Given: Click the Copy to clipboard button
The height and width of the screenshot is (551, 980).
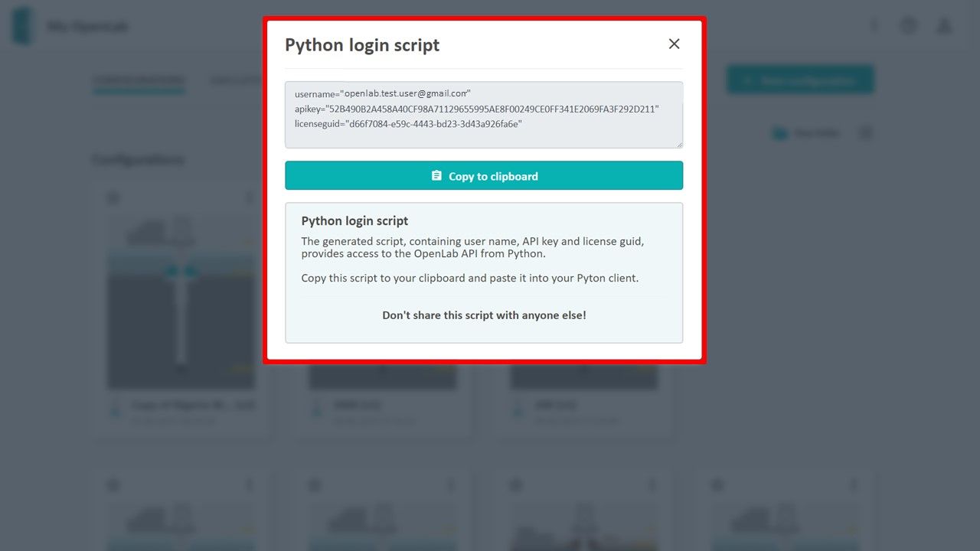Looking at the screenshot, I should (x=484, y=176).
